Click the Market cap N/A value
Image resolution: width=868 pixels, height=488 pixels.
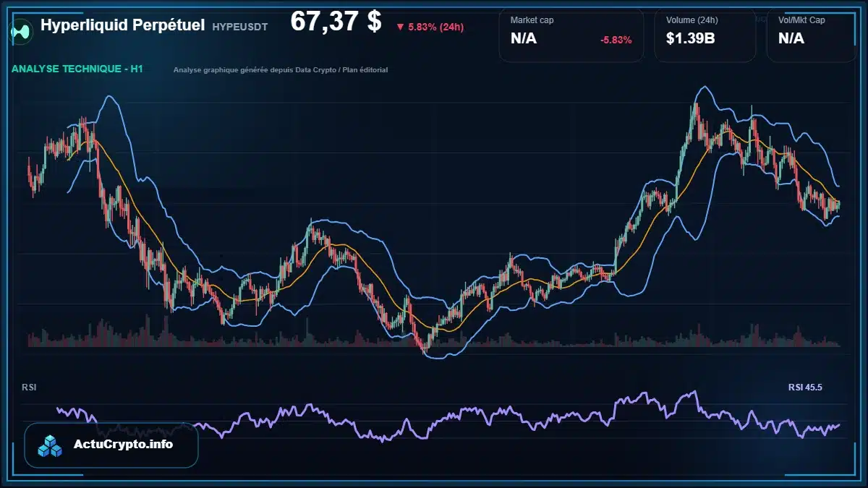[x=524, y=39]
